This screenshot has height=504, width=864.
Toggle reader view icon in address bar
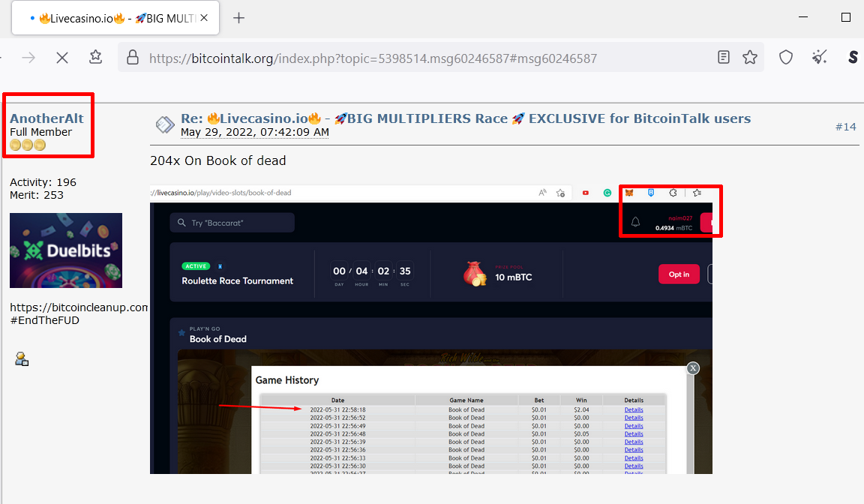[x=724, y=57]
